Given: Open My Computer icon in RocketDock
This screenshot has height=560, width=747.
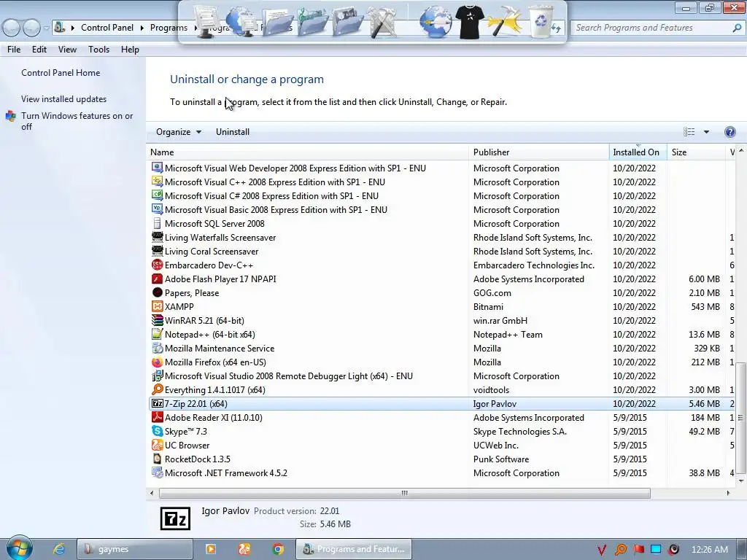Looking at the screenshot, I should coord(206,21).
